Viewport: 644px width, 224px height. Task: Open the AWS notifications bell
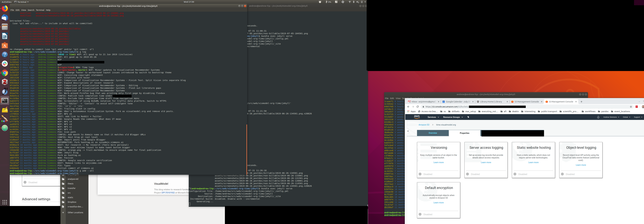[x=598, y=117]
